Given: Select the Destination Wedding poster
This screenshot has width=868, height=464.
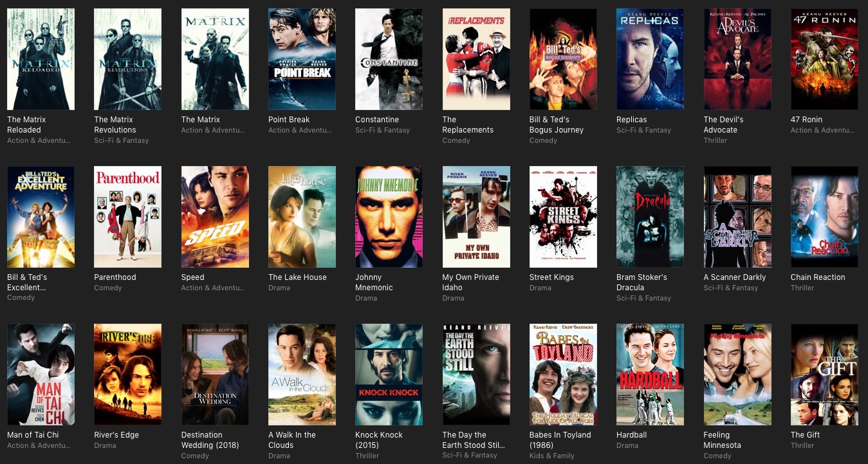Looking at the screenshot, I should tap(215, 375).
